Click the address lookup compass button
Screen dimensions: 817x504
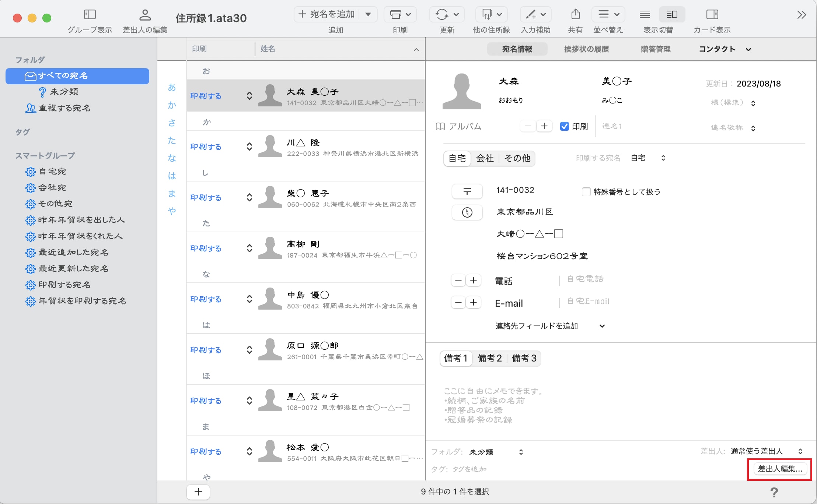467,212
